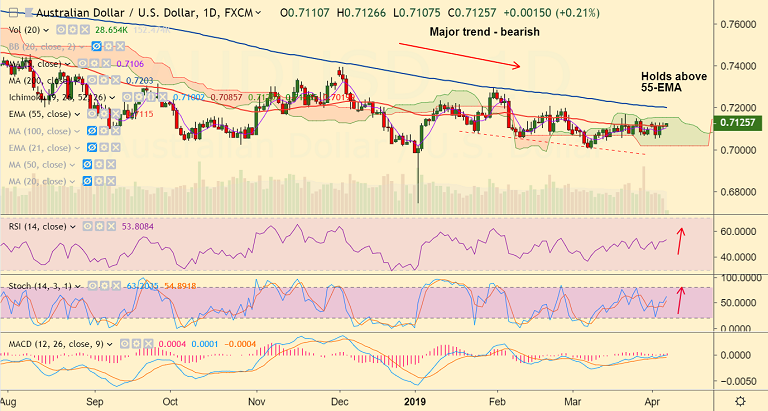Viewport: 768px width, 411px height.
Task: Click the RSI (14, close) indicator label
Action: (38, 226)
